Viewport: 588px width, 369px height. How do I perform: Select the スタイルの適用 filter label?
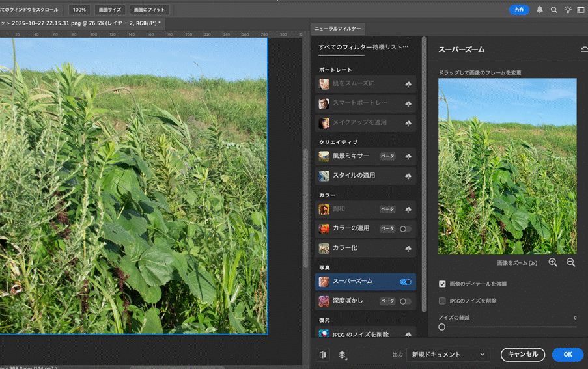coord(354,175)
